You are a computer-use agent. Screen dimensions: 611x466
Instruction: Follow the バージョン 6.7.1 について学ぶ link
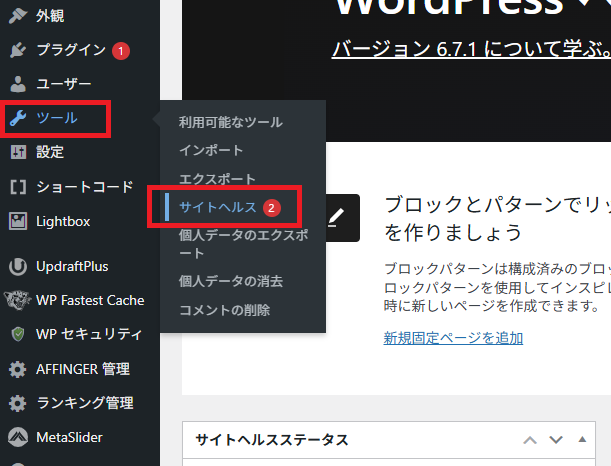coord(470,48)
